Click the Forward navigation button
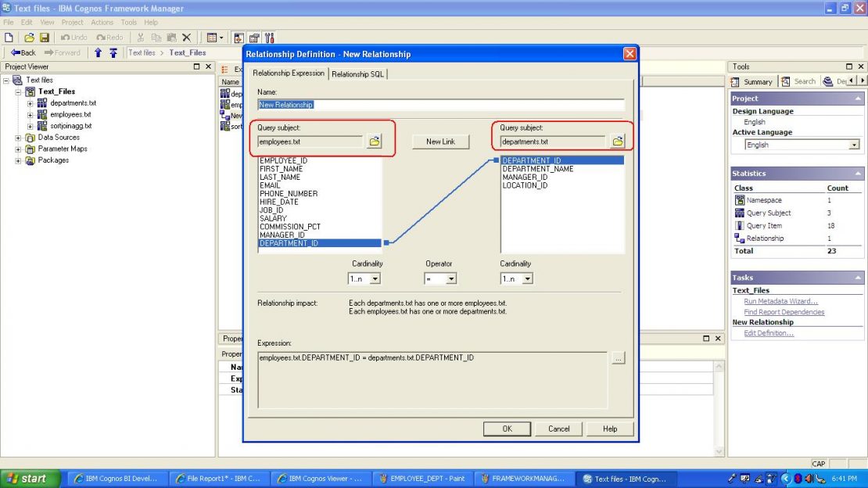This screenshot has height=488, width=868. tap(63, 52)
